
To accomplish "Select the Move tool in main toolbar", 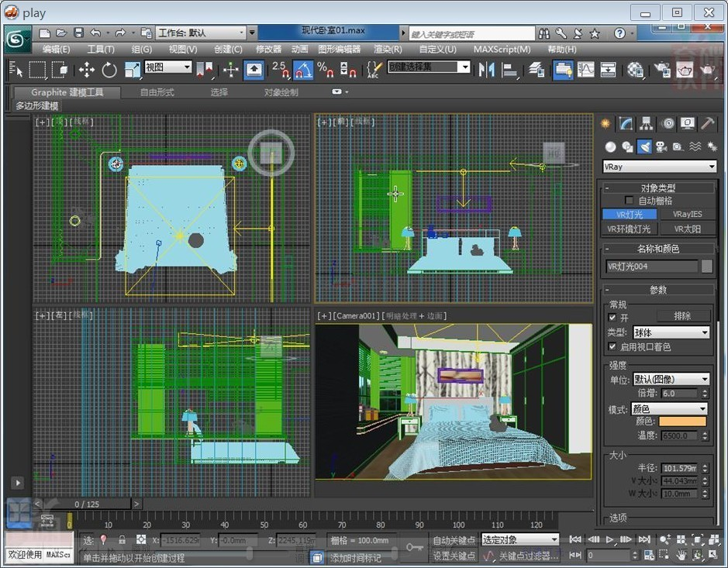I will 87,70.
